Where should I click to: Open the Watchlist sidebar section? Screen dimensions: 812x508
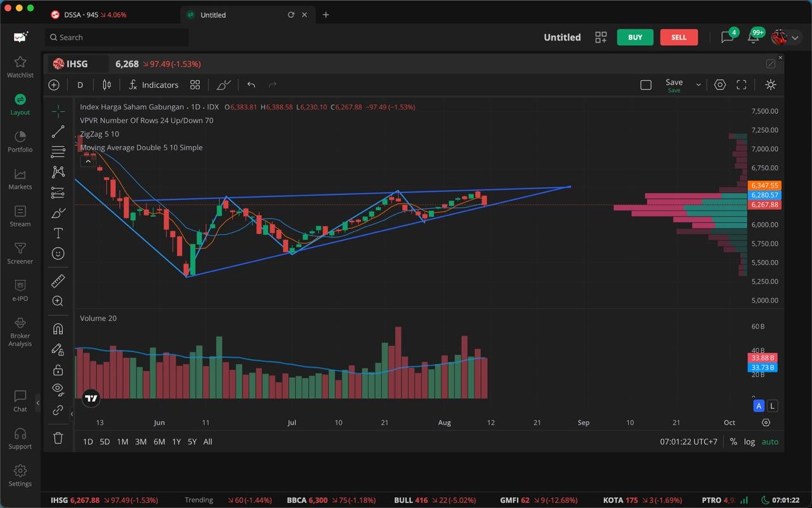[20, 67]
